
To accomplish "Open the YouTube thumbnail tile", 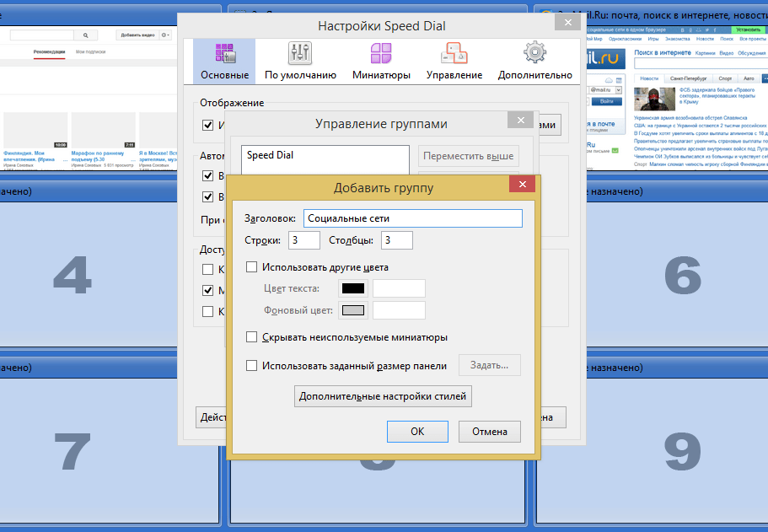I will (89, 98).
